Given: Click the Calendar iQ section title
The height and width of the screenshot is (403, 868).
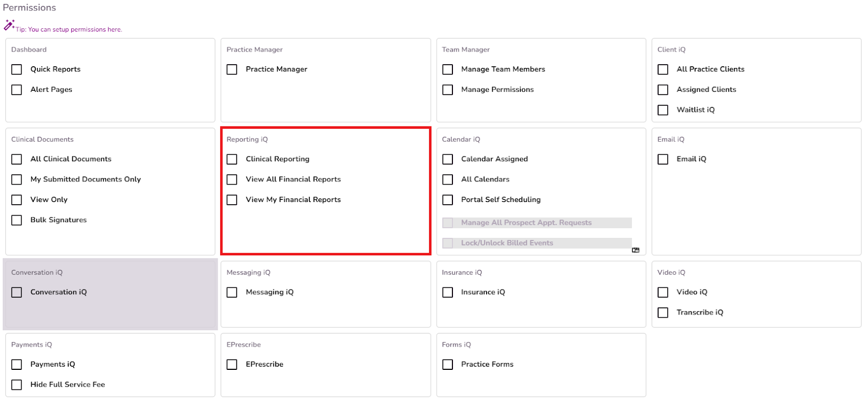Looking at the screenshot, I should click(461, 140).
